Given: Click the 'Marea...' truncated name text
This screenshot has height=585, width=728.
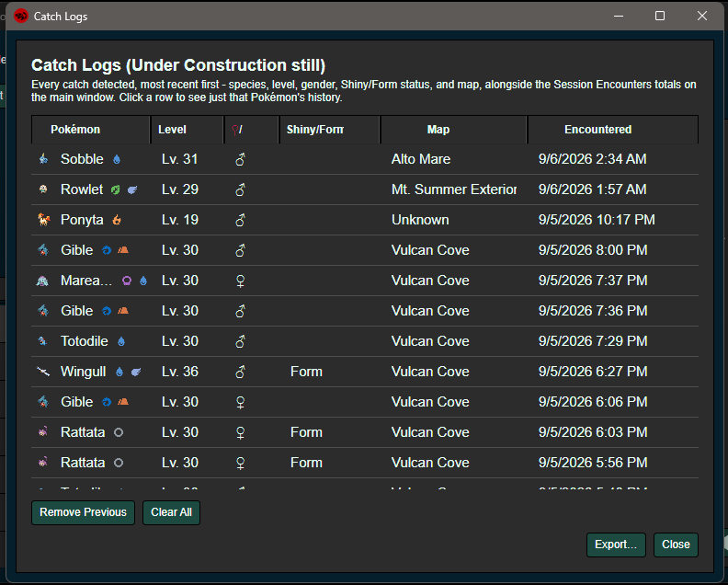Looking at the screenshot, I should [86, 281].
